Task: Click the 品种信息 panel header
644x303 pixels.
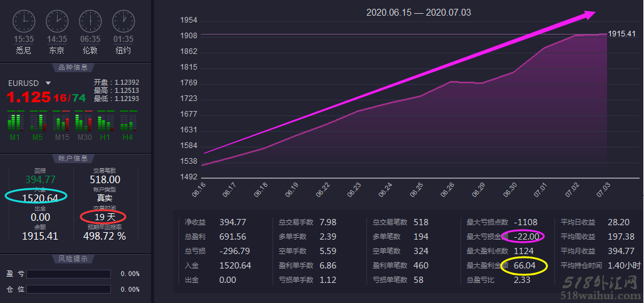Action: [x=73, y=67]
